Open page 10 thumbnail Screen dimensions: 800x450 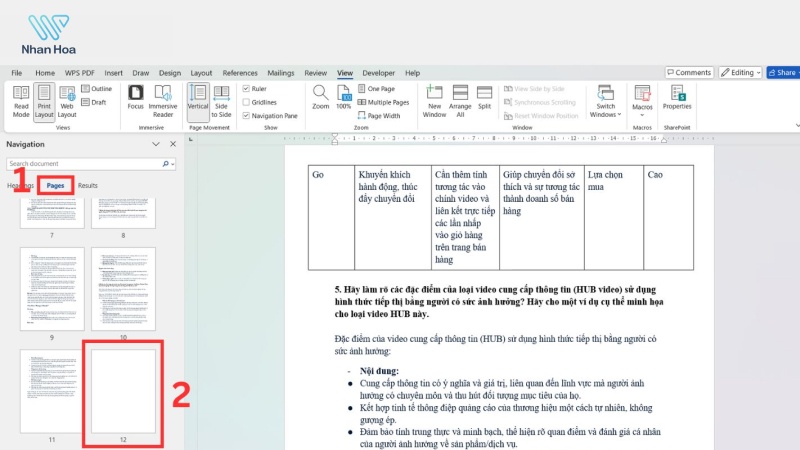point(123,289)
